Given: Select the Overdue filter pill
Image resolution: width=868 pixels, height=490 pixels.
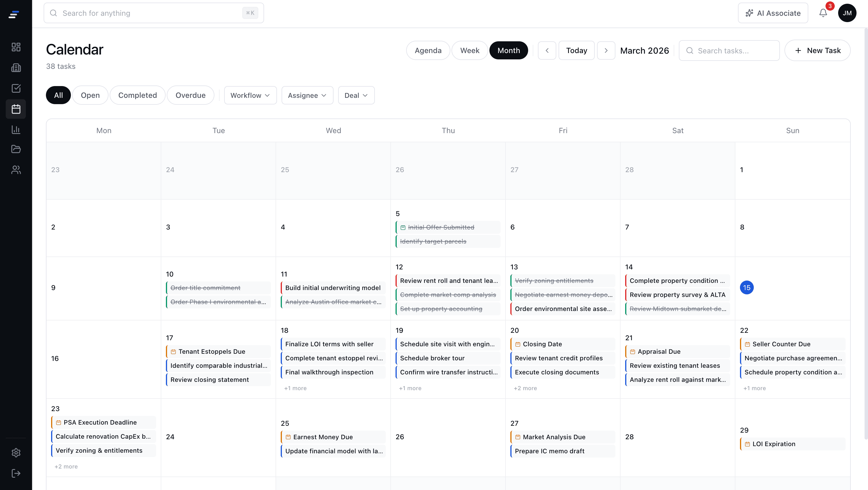Looking at the screenshot, I should coord(190,95).
